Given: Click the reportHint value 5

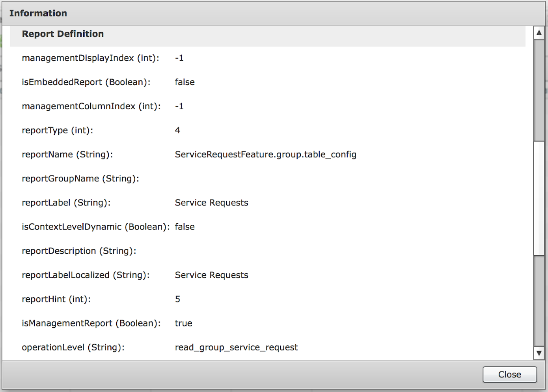Looking at the screenshot, I should coord(178,299).
